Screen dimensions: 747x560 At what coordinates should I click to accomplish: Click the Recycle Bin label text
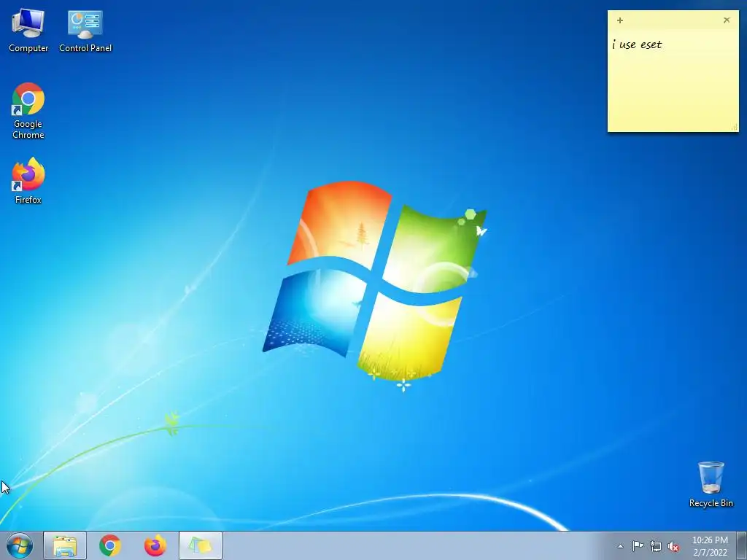point(711,503)
